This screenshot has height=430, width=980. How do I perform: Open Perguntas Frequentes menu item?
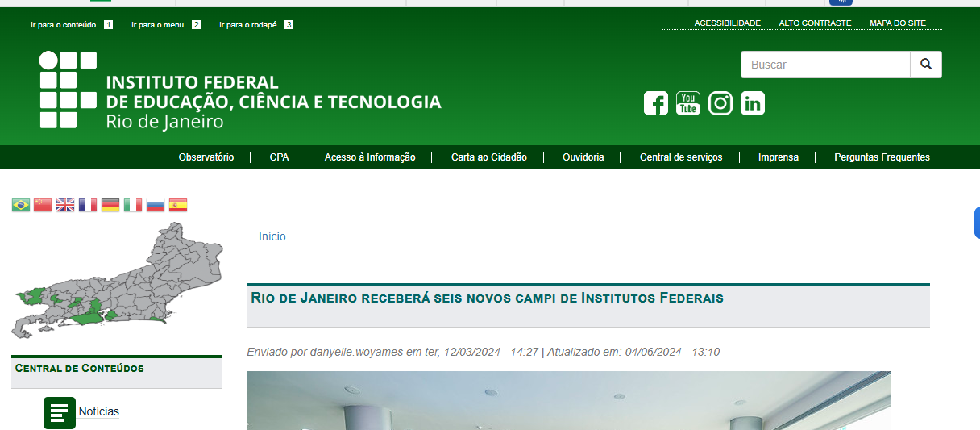(x=882, y=157)
